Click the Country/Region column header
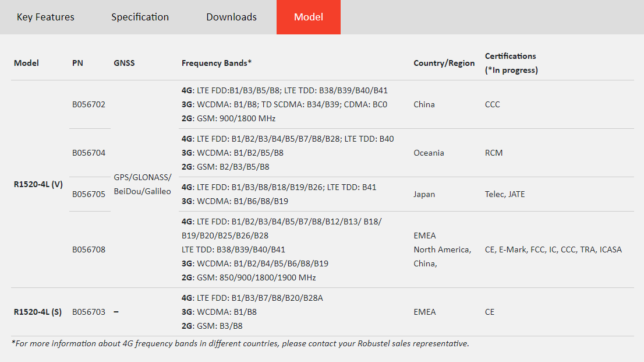 (444, 63)
